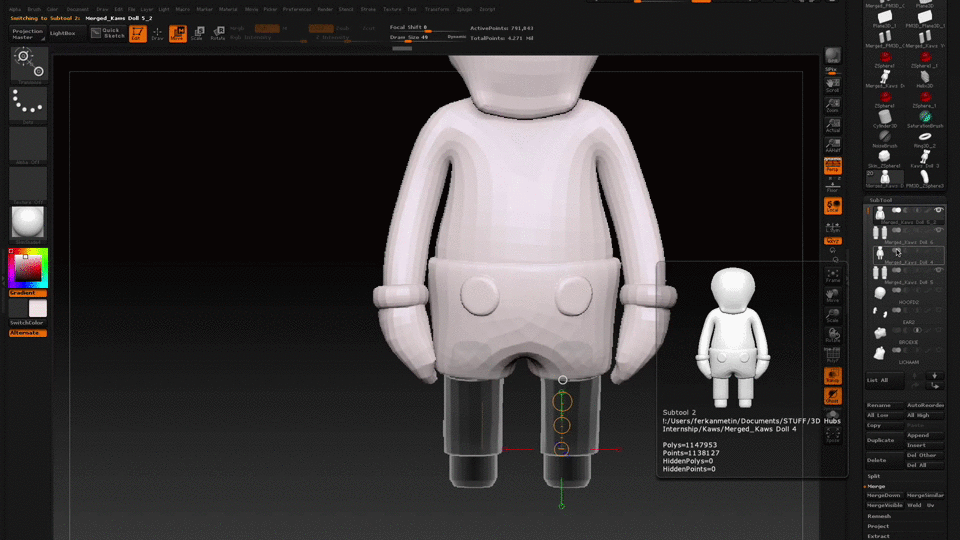
Task: Toggle the Gradient color button
Action: coord(28,293)
